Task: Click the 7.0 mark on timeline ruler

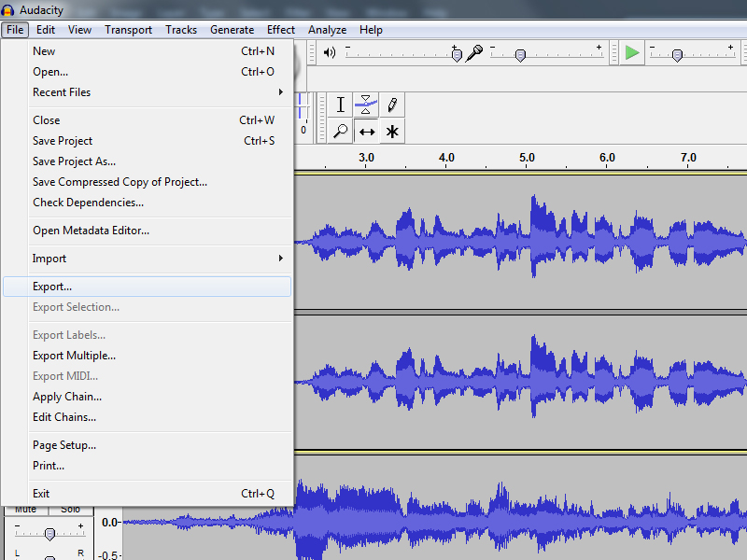Action: [688, 158]
